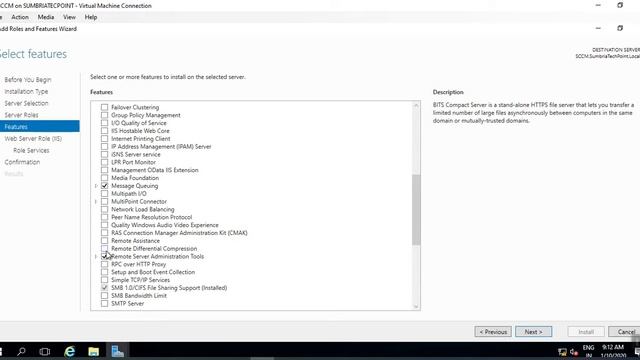
Task: Open the Media menu
Action: pyautogui.click(x=46, y=17)
